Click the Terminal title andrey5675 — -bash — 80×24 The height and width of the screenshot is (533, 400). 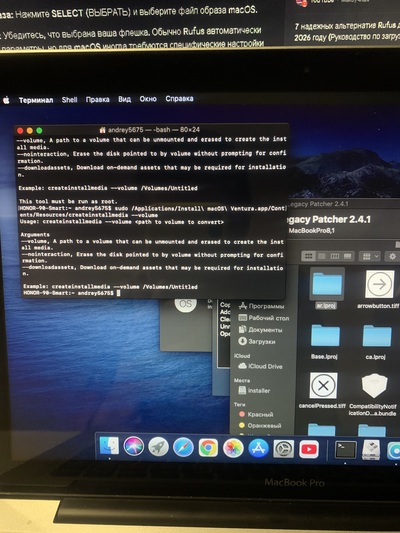coord(154,130)
